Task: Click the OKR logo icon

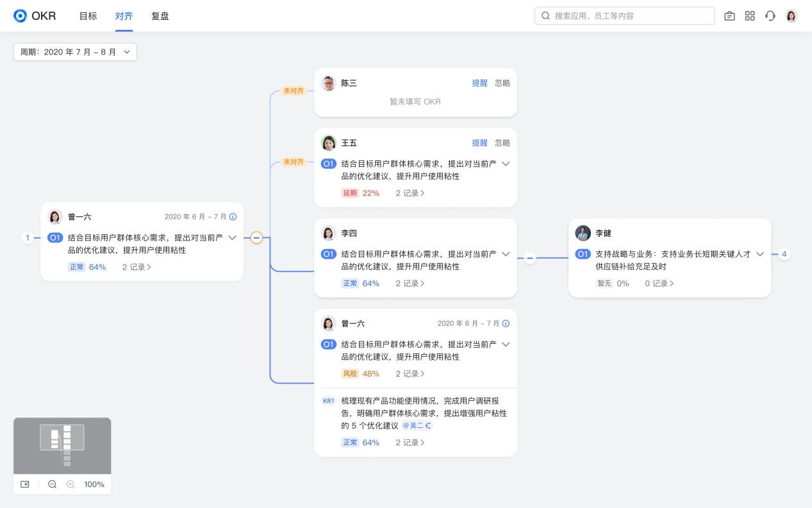Action: coord(21,16)
